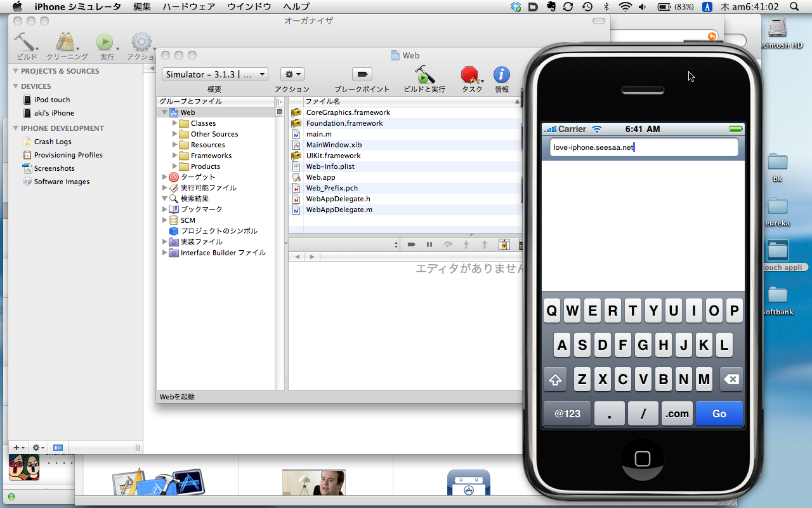The image size is (812, 508).
Task: Expand the Other Sources folder
Action: coord(174,134)
